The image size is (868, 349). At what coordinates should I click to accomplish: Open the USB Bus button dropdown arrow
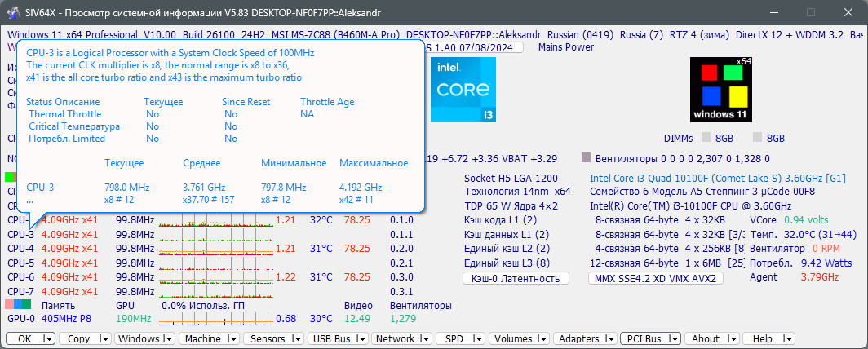click(361, 339)
